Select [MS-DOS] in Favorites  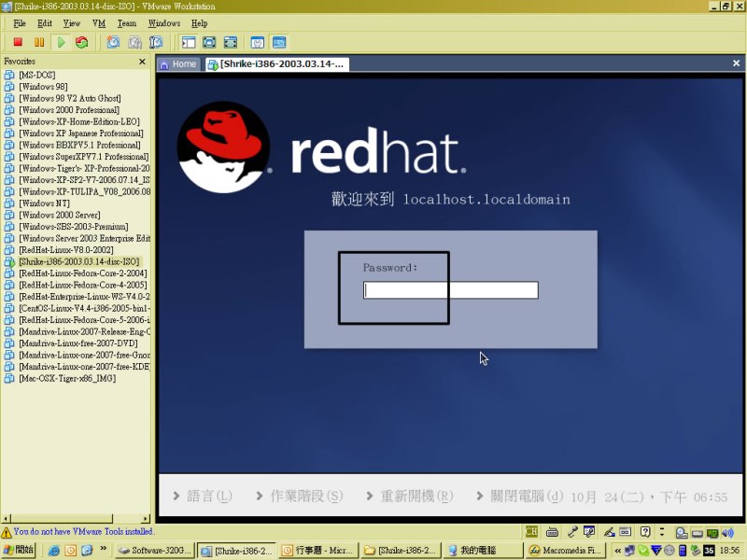pos(36,75)
